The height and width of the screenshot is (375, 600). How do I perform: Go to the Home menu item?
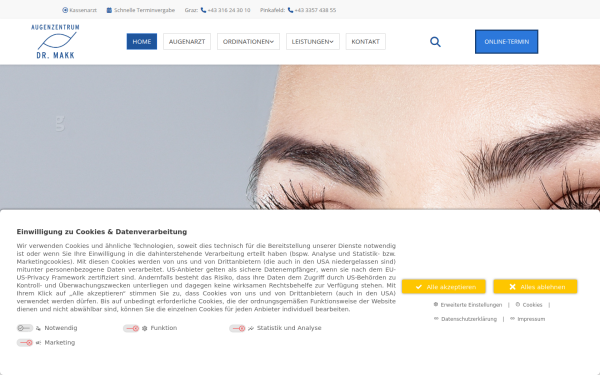click(x=142, y=42)
